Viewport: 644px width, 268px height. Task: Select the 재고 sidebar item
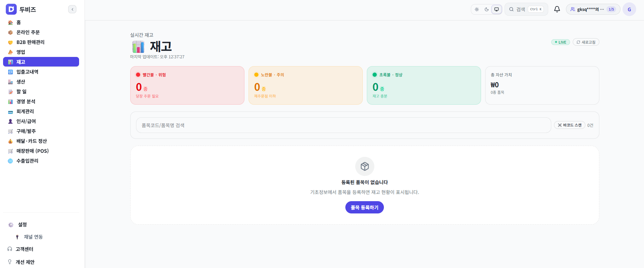[x=41, y=62]
